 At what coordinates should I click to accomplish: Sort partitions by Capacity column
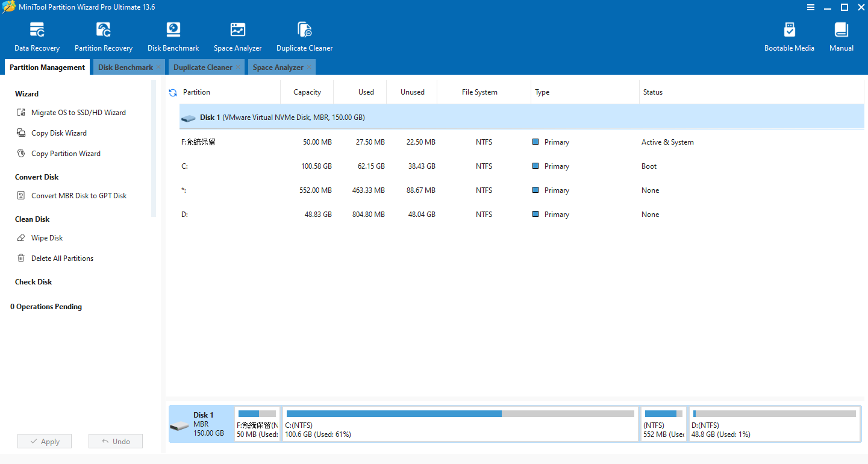point(307,92)
